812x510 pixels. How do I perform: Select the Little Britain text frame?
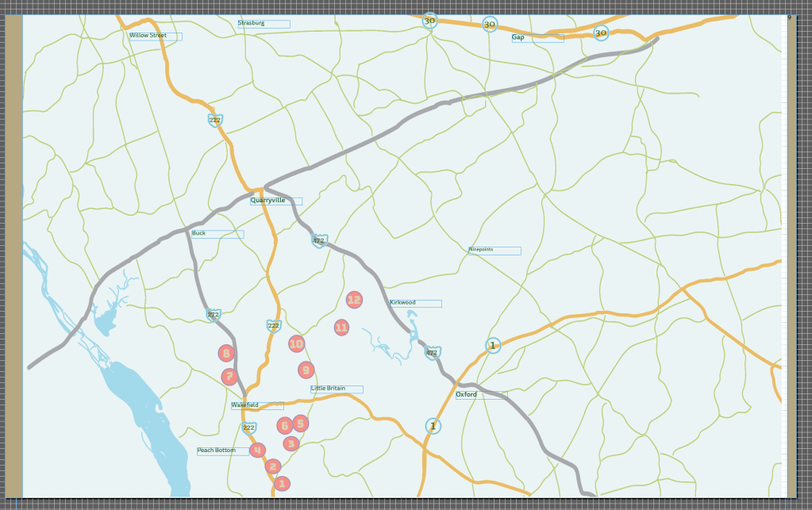tap(328, 389)
